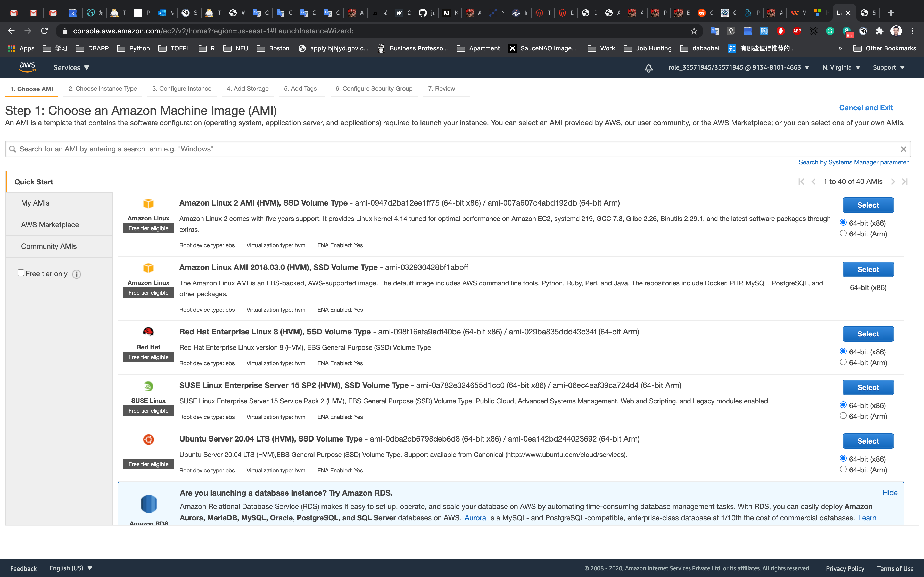Reload the page in browser toolbar
Viewport: 924px width, 577px height.
pos(44,31)
